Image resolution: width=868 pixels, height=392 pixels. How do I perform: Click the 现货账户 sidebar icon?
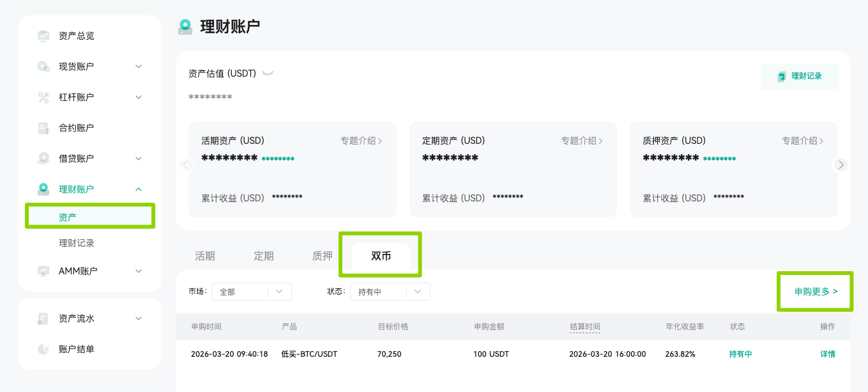point(43,67)
